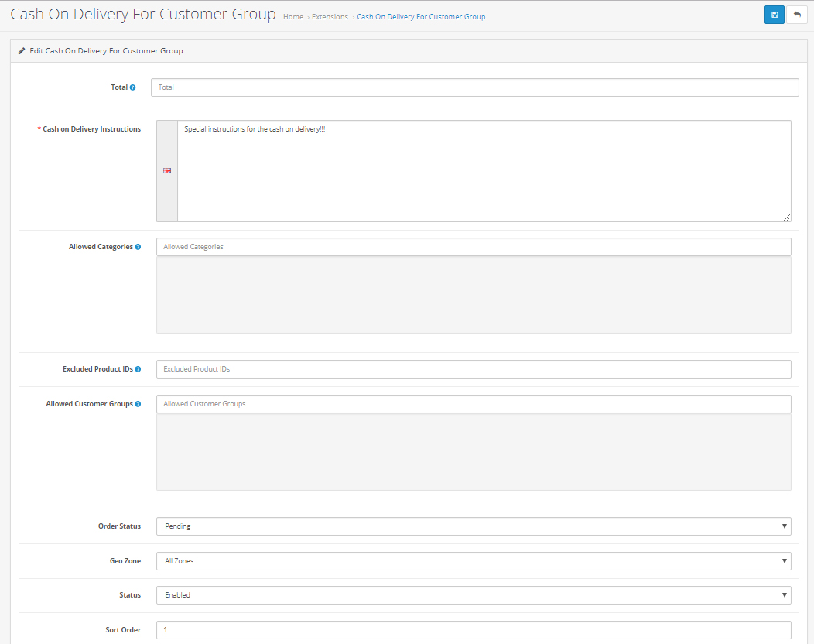Open the Status dropdown showing Enabled
814x644 pixels.
(474, 595)
